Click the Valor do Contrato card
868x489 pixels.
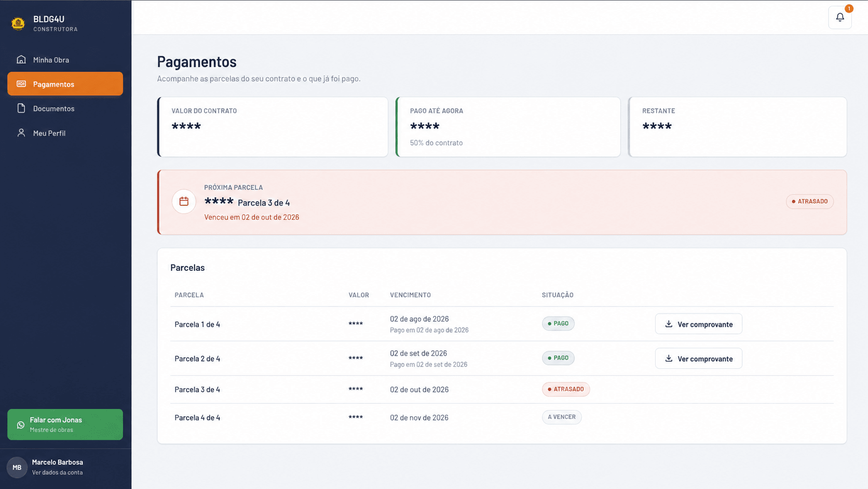click(273, 127)
